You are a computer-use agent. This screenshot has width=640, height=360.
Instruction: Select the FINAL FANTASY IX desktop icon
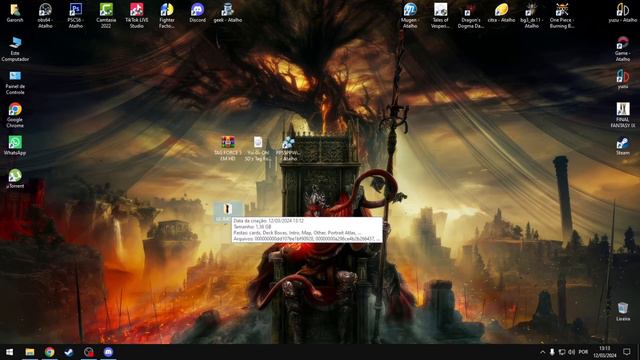pyautogui.click(x=623, y=115)
